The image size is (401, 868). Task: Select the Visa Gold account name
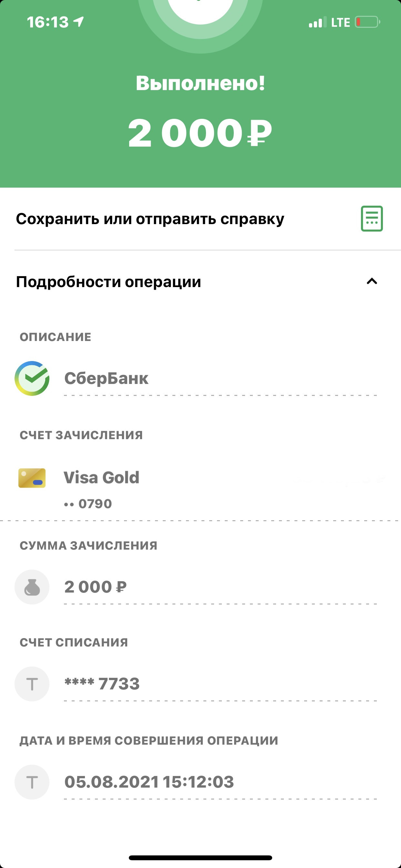[101, 478]
